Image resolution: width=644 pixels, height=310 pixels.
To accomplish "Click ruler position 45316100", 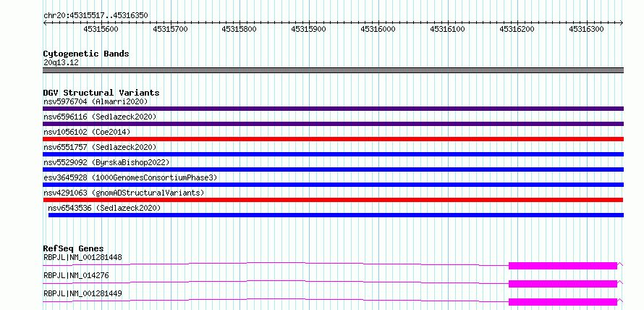I will pos(448,29).
